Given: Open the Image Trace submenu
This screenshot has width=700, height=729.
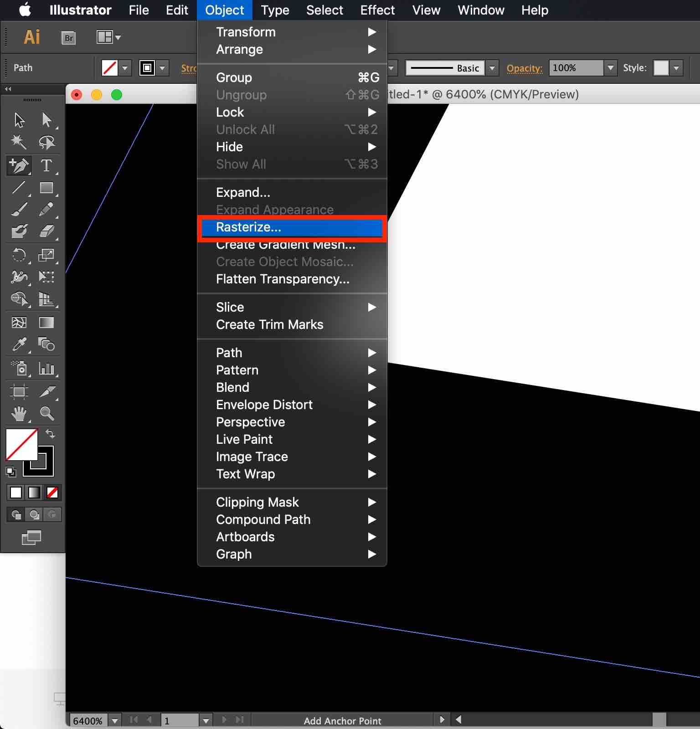Looking at the screenshot, I should click(x=292, y=457).
